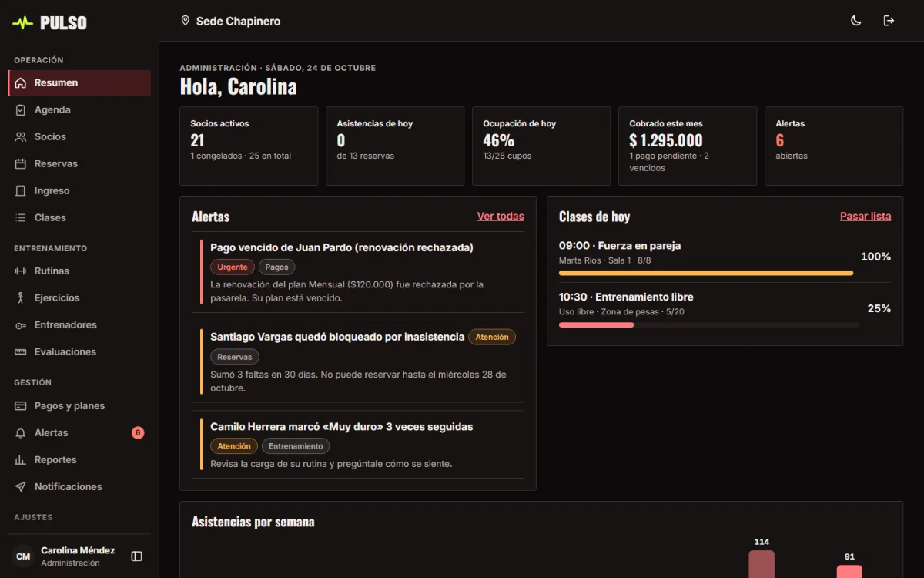Click the Pagos y planes card icon
This screenshot has height=578, width=924.
pyautogui.click(x=21, y=406)
